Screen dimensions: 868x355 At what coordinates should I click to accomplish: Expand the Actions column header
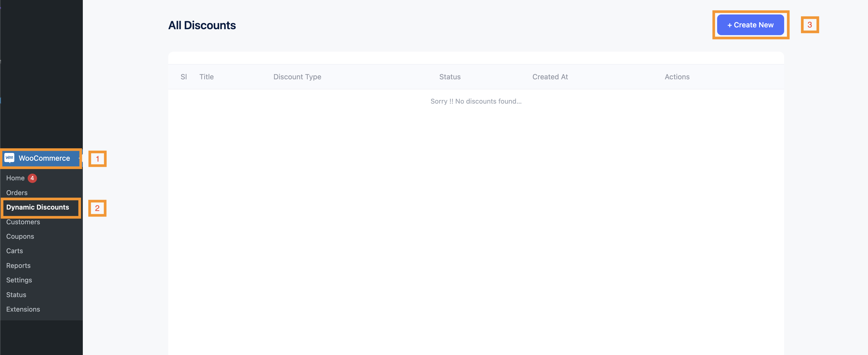(x=677, y=76)
